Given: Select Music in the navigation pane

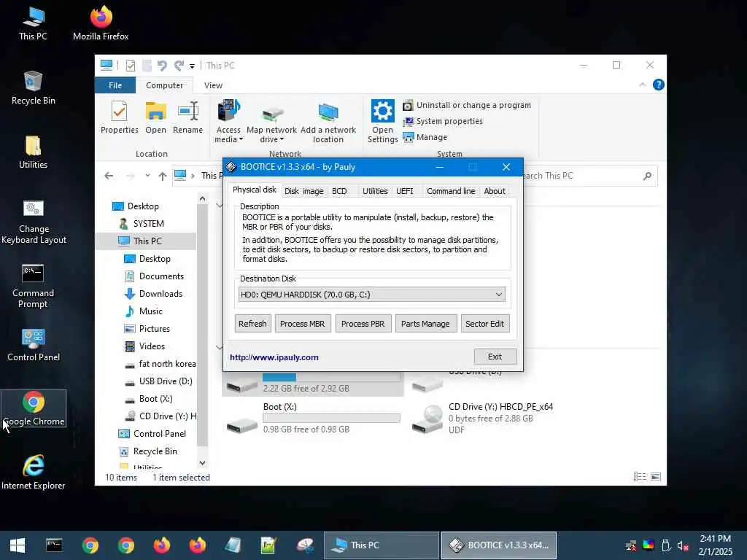Looking at the screenshot, I should click(x=144, y=311).
